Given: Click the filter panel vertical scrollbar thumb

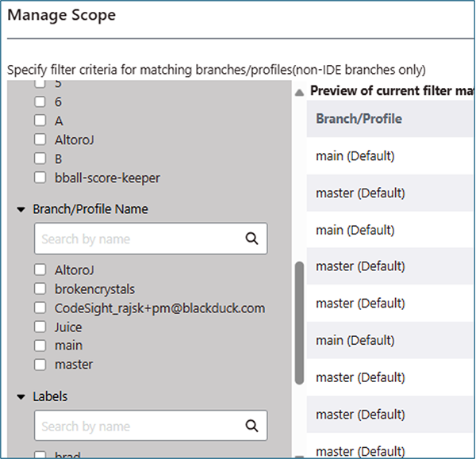Looking at the screenshot, I should [x=299, y=323].
